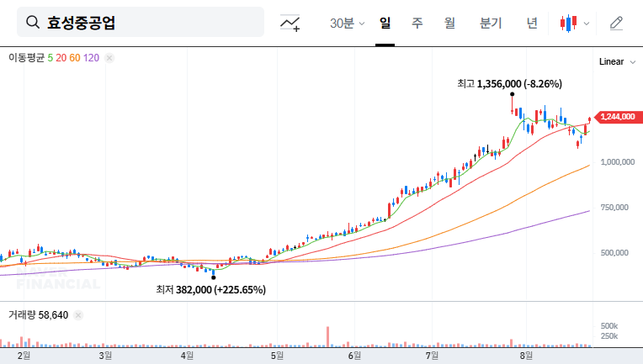
Task: Click the 이동평균 label text
Action: [26, 58]
